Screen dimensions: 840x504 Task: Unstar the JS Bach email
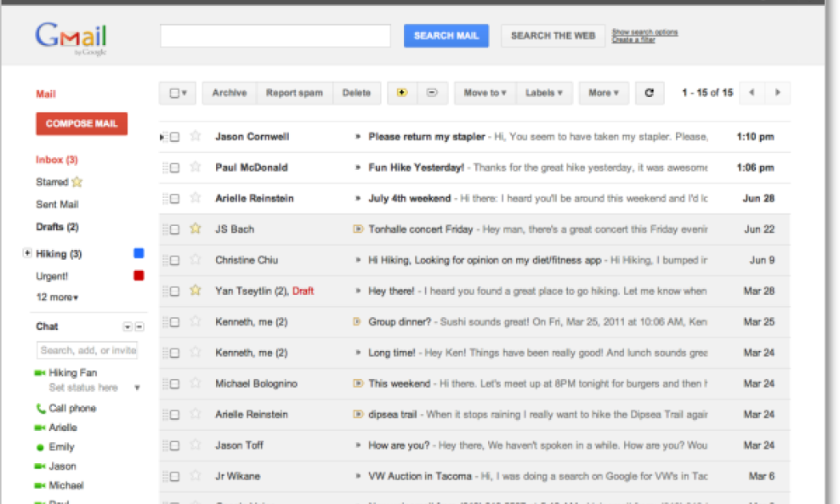click(x=196, y=229)
